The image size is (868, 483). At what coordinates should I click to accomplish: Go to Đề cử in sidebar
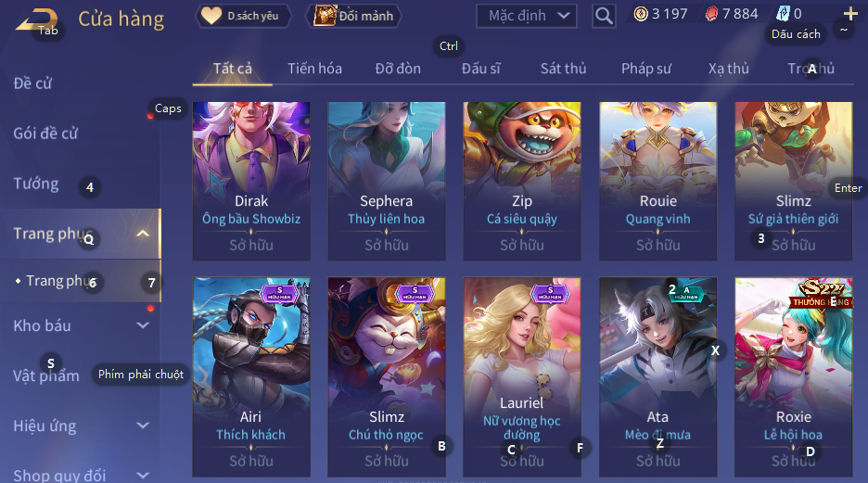pos(32,83)
